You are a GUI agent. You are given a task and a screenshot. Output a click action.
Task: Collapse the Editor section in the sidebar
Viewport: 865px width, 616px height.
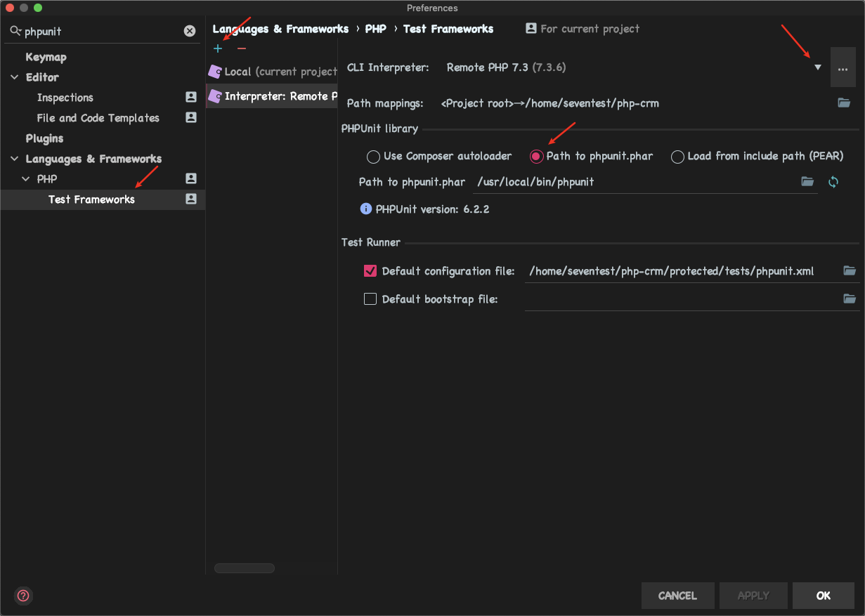pos(15,77)
